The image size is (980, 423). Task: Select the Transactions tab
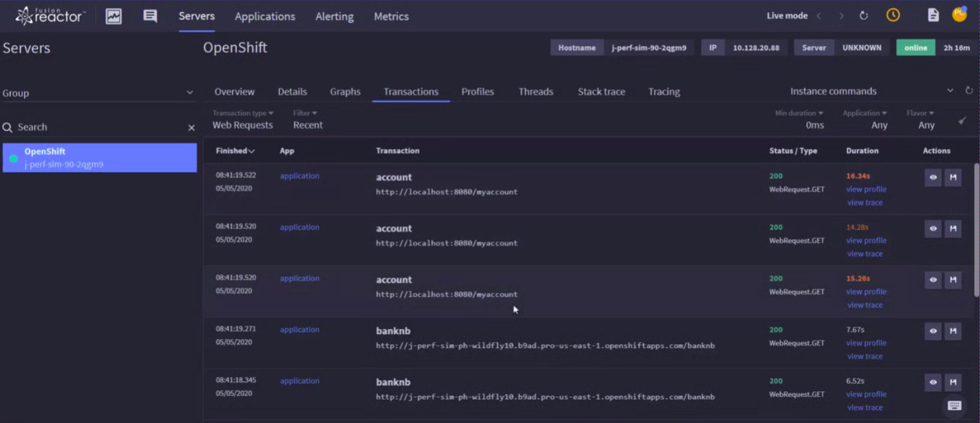click(411, 92)
